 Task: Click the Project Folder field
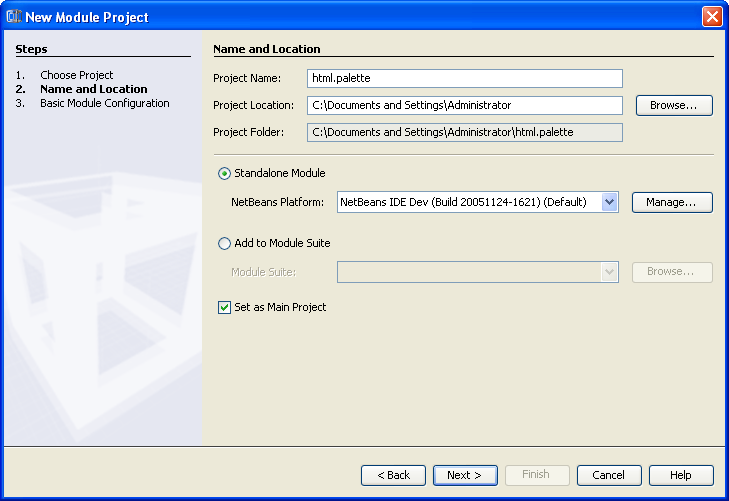tap(465, 132)
